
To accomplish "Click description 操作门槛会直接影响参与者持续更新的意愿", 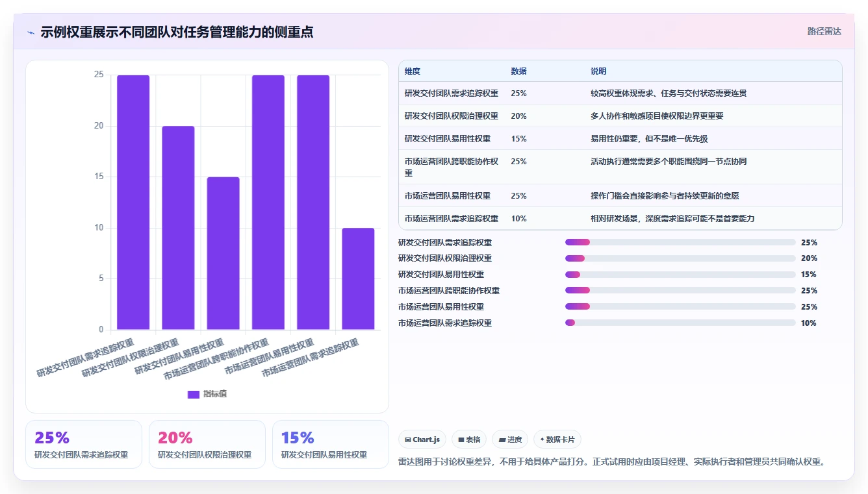I will pyautogui.click(x=665, y=196).
